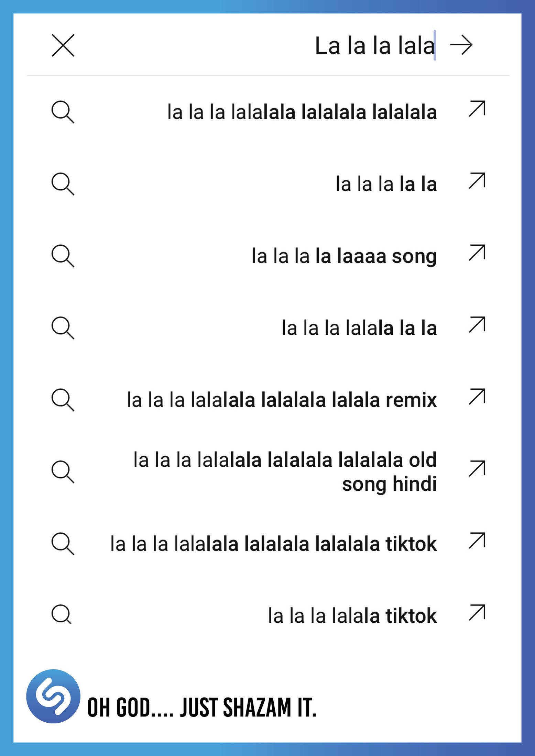Click magnifier icon of the first suggestion

pyautogui.click(x=63, y=112)
